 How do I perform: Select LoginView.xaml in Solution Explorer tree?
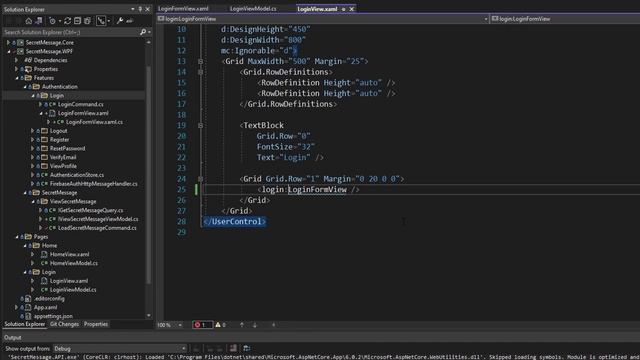click(x=69, y=281)
